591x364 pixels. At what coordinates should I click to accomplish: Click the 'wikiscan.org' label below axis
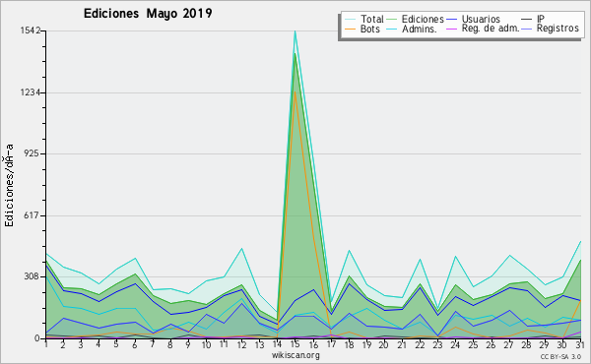pos(295,355)
